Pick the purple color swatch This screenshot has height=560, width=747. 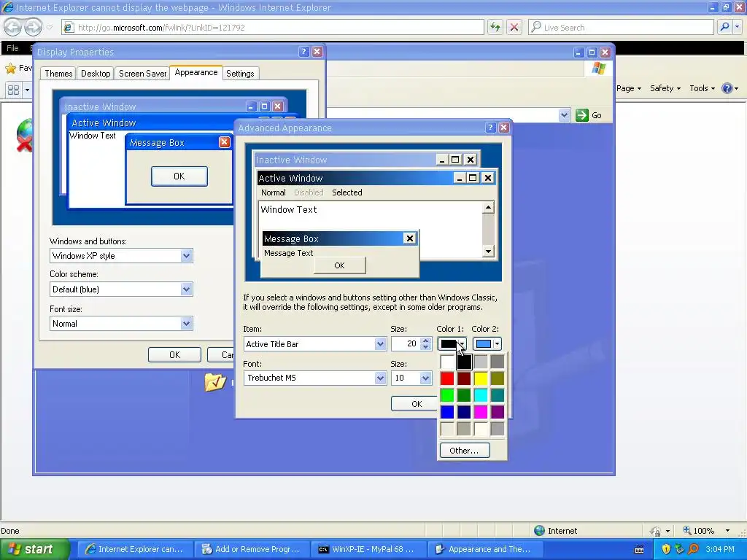[x=498, y=412]
